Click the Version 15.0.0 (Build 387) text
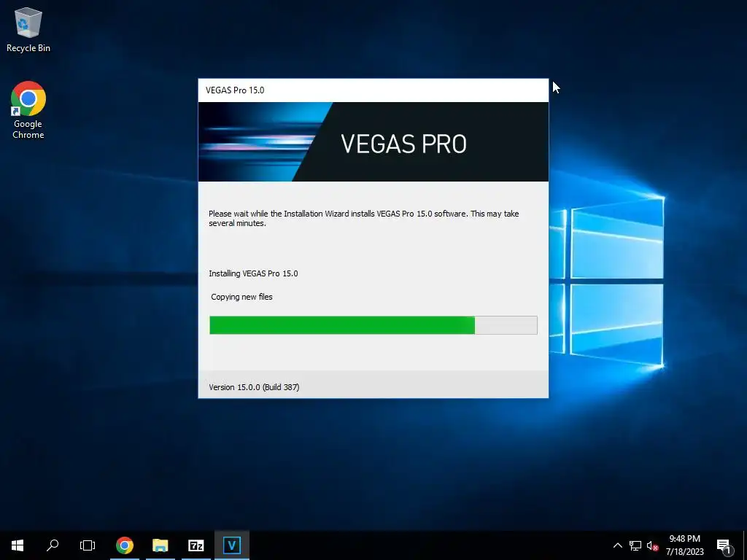 (x=254, y=387)
